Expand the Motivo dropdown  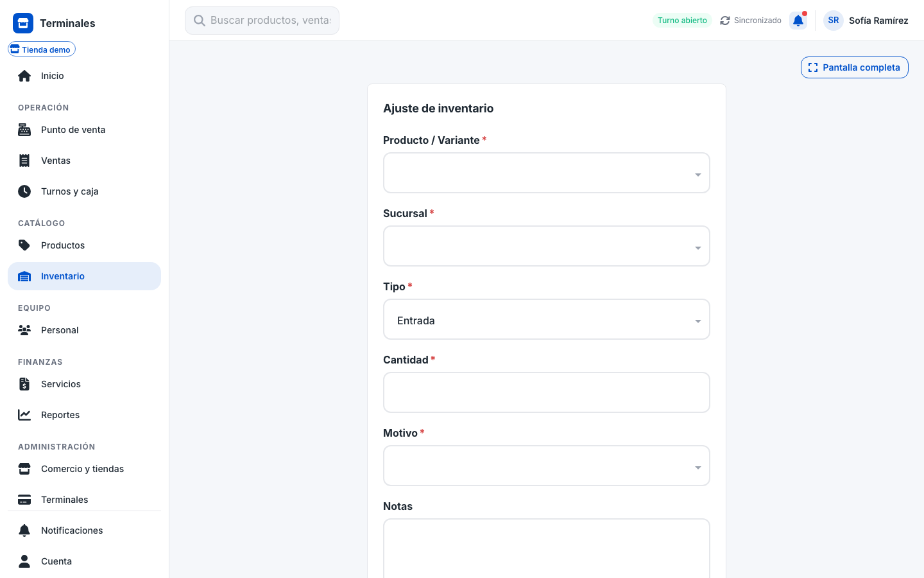(547, 466)
